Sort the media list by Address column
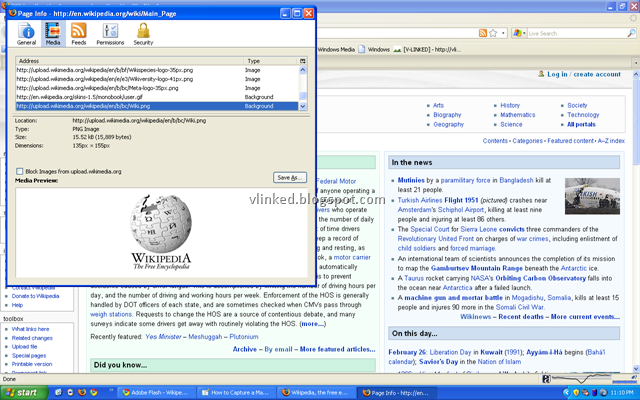This screenshot has width=640, height=400. click(x=130, y=61)
